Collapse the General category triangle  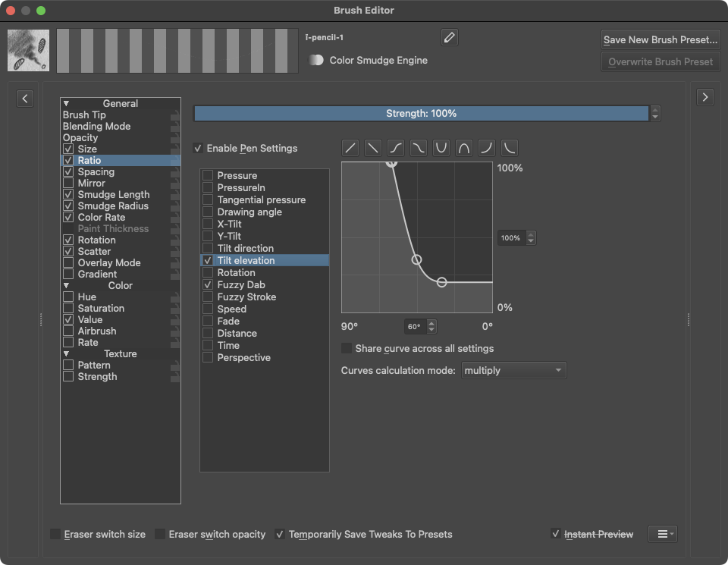click(67, 103)
